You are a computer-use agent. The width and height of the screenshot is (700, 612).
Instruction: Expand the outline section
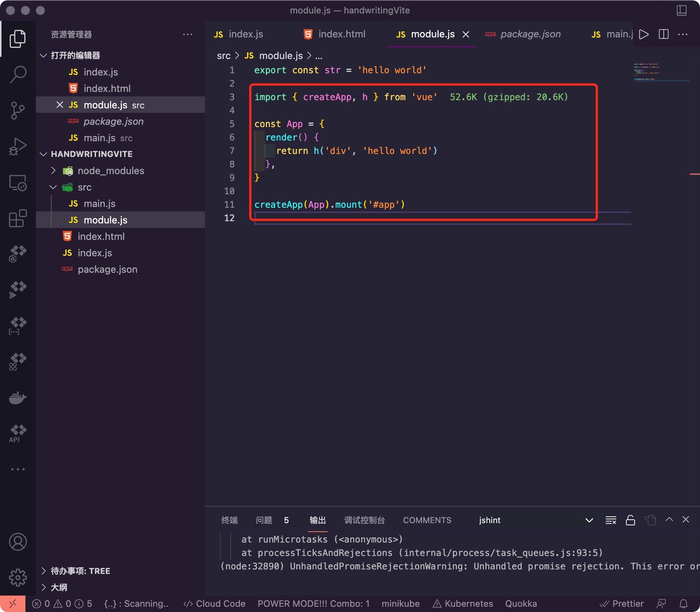pos(43,587)
